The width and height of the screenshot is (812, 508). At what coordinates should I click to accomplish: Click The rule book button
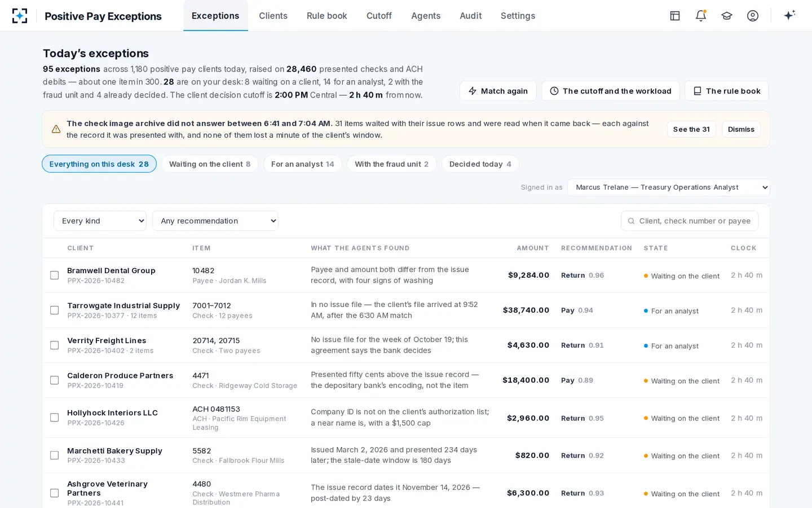point(727,91)
